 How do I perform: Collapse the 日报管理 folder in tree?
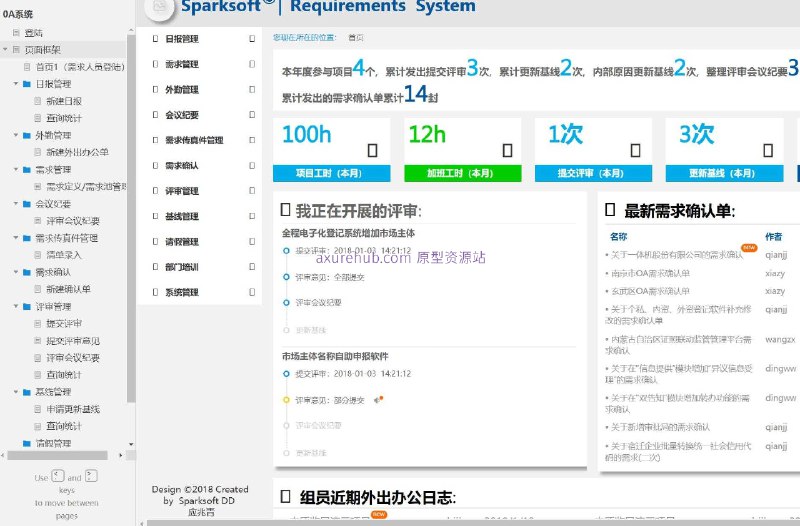coord(16,84)
